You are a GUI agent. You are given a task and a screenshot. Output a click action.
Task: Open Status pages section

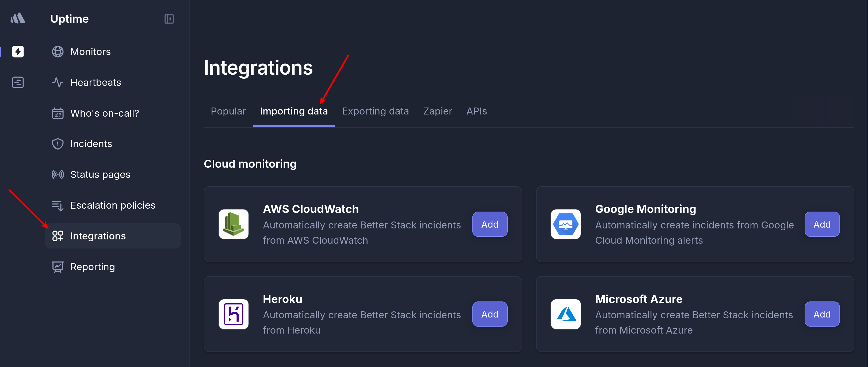pyautogui.click(x=113, y=174)
